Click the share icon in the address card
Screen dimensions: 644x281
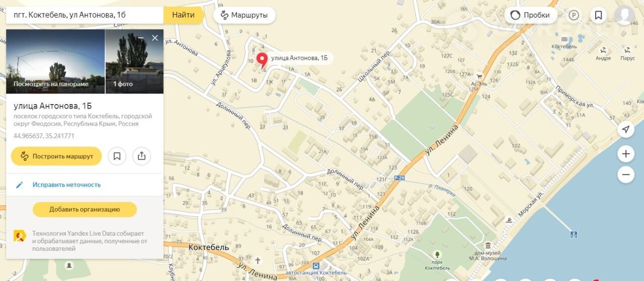(141, 156)
